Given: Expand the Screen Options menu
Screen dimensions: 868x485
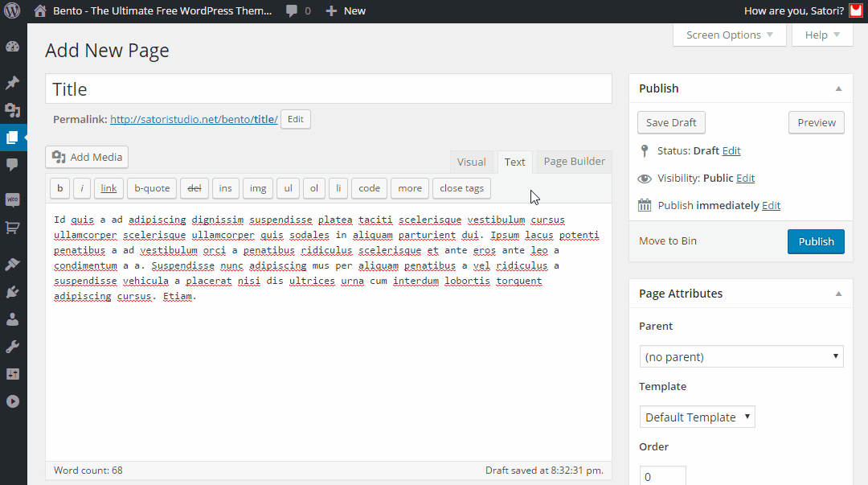Looking at the screenshot, I should pos(729,35).
